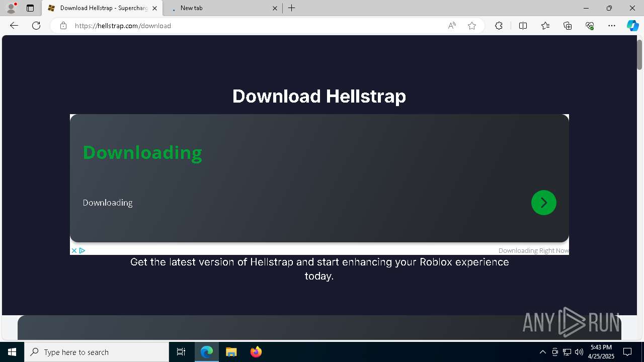
Task: Open the Edge profile icon
Action: (x=11, y=8)
